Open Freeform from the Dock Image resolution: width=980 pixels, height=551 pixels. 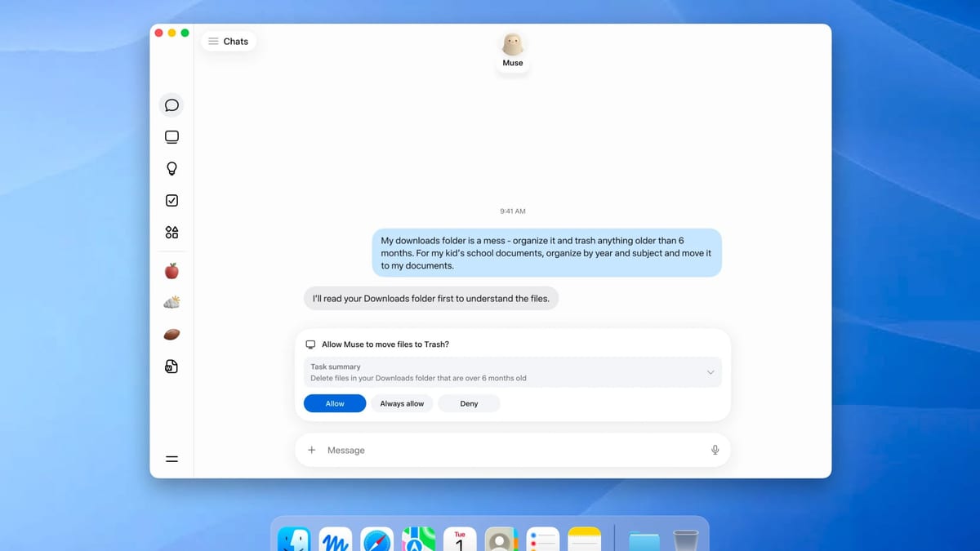336,540
